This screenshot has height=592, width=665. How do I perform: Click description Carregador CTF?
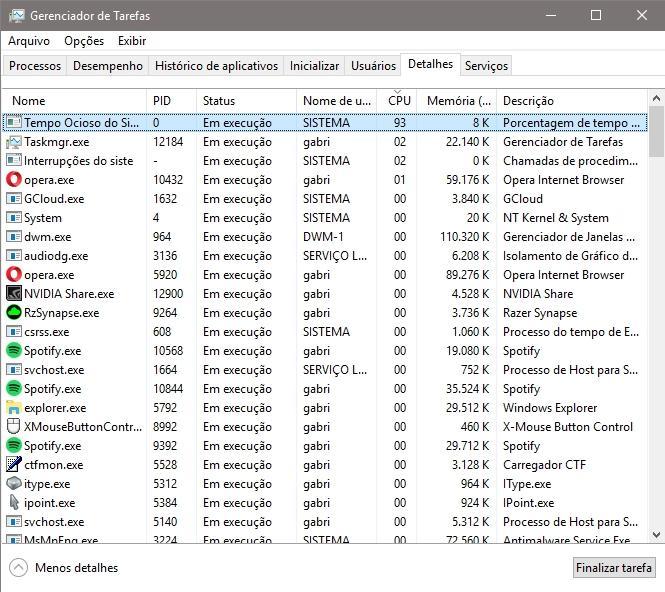[544, 465]
